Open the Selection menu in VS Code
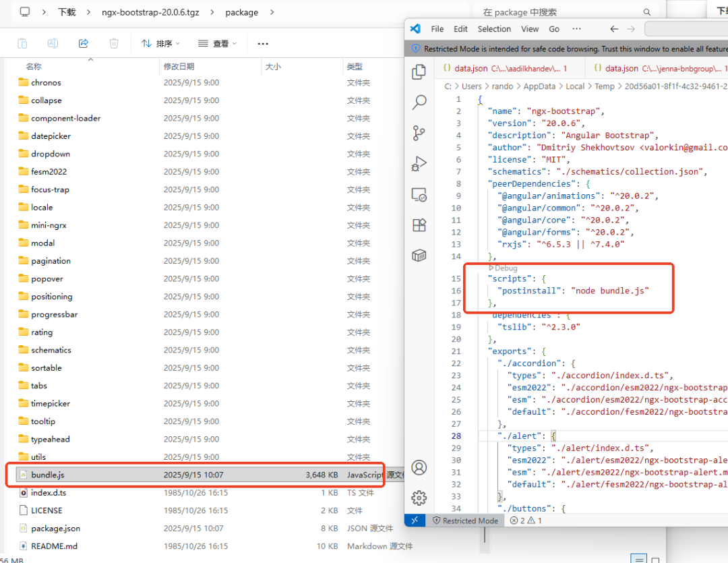The width and height of the screenshot is (728, 563). (x=494, y=29)
